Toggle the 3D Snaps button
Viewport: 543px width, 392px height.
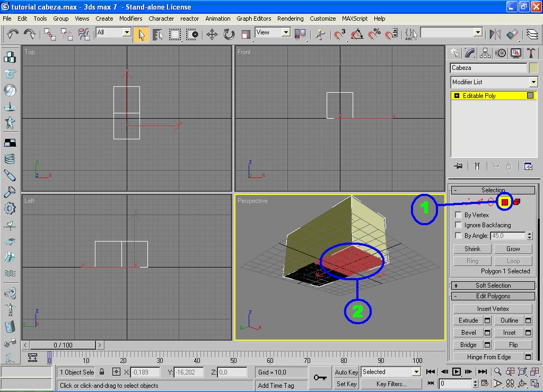click(x=340, y=34)
